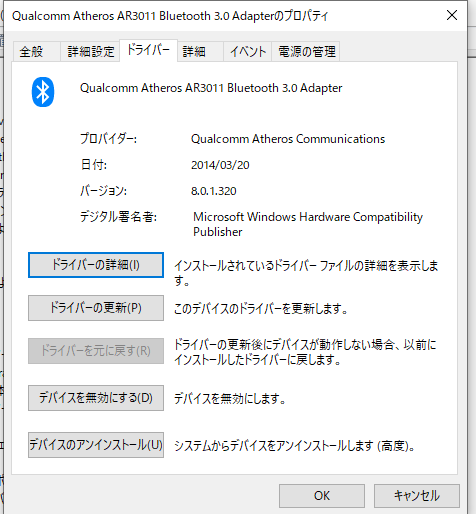Click the 日付: label
The width and height of the screenshot is (476, 514).
coord(94,165)
